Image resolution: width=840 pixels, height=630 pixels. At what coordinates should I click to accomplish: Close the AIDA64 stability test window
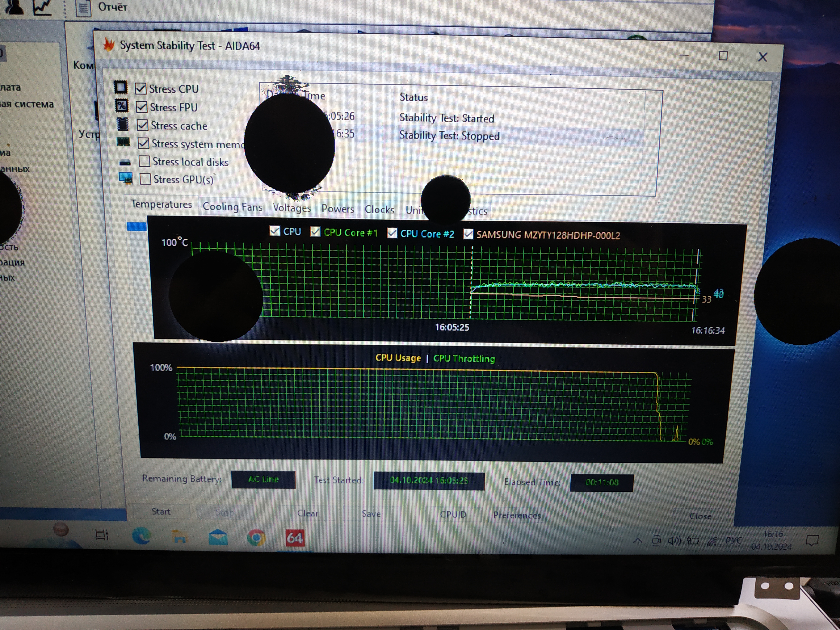pyautogui.click(x=763, y=57)
